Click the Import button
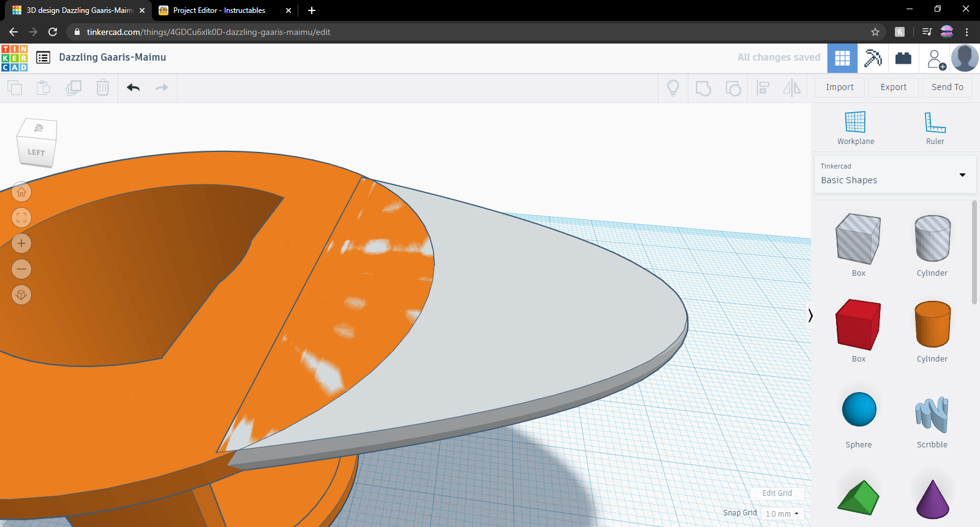This screenshot has height=527, width=980. tap(840, 87)
